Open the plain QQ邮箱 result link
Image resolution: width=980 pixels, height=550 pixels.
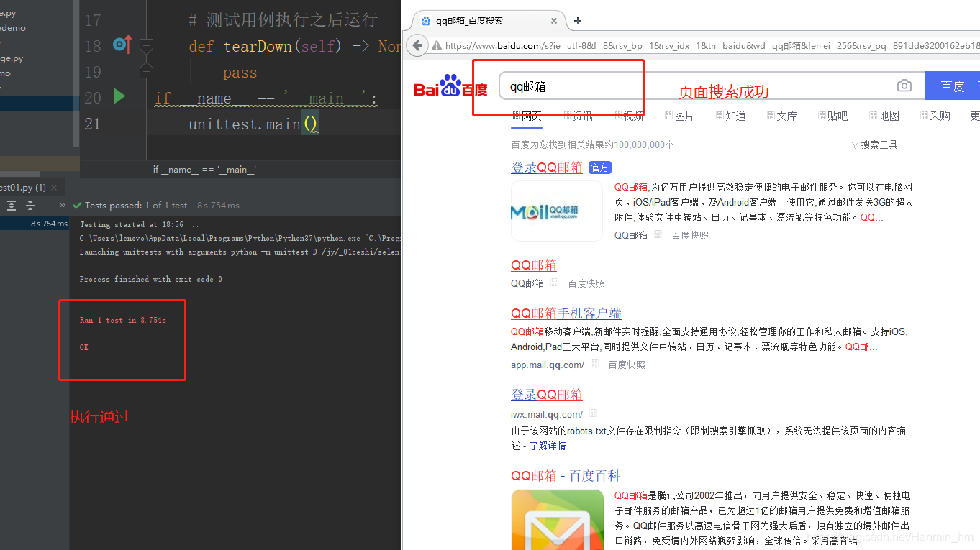(534, 265)
